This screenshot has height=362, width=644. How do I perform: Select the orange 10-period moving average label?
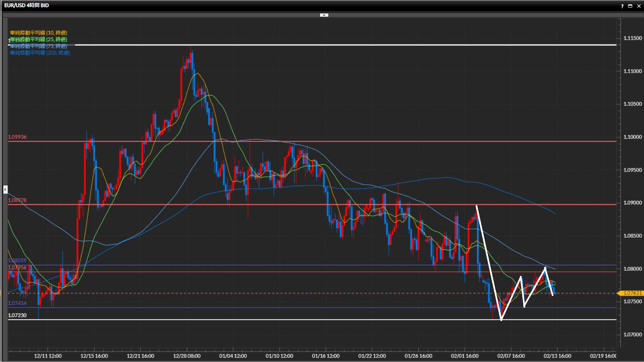[x=39, y=33]
